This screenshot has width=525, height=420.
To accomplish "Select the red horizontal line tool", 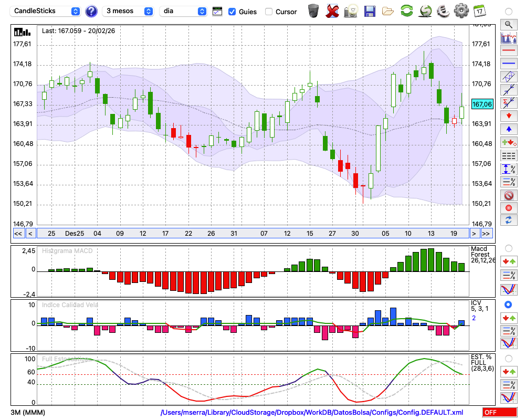I will click(508, 51).
